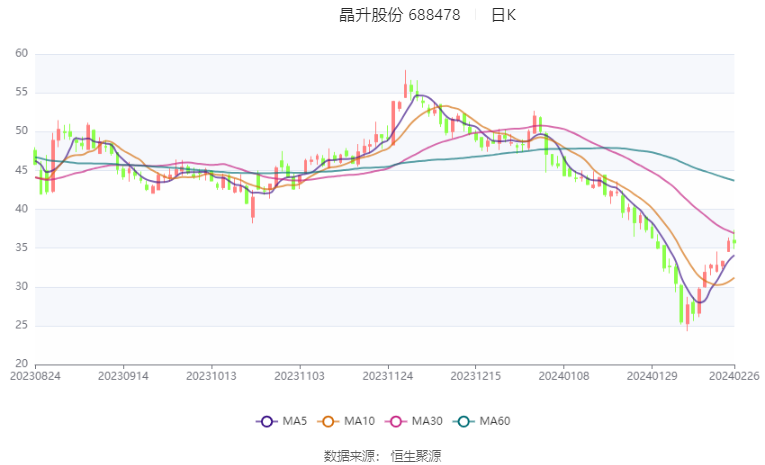Click the 60 price axis label
Viewport: 765px width, 465px height.
[21, 53]
